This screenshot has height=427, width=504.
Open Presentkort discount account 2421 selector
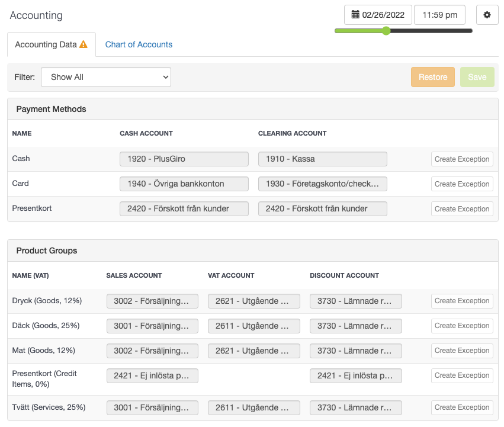(356, 376)
